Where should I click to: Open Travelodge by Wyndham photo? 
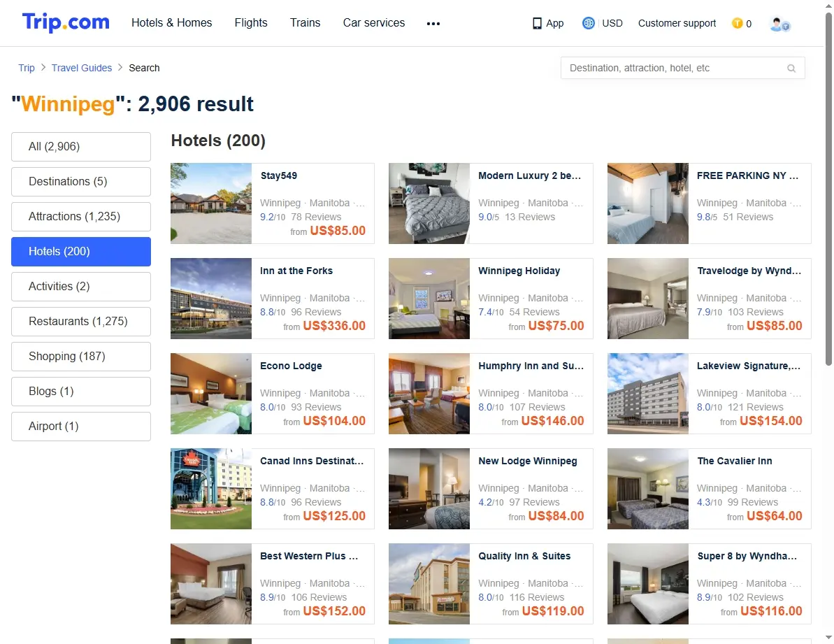point(648,299)
